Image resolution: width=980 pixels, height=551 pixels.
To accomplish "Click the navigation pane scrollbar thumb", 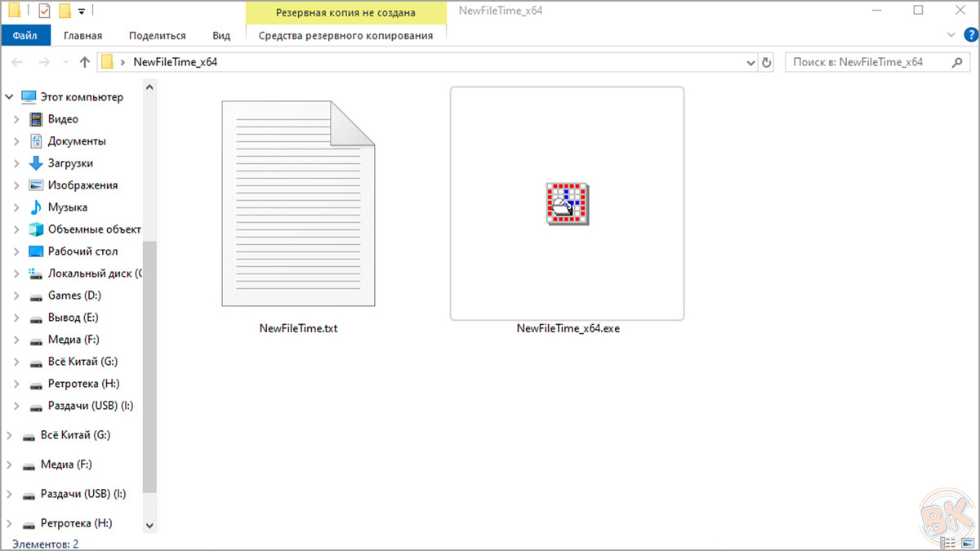I will coord(149,367).
